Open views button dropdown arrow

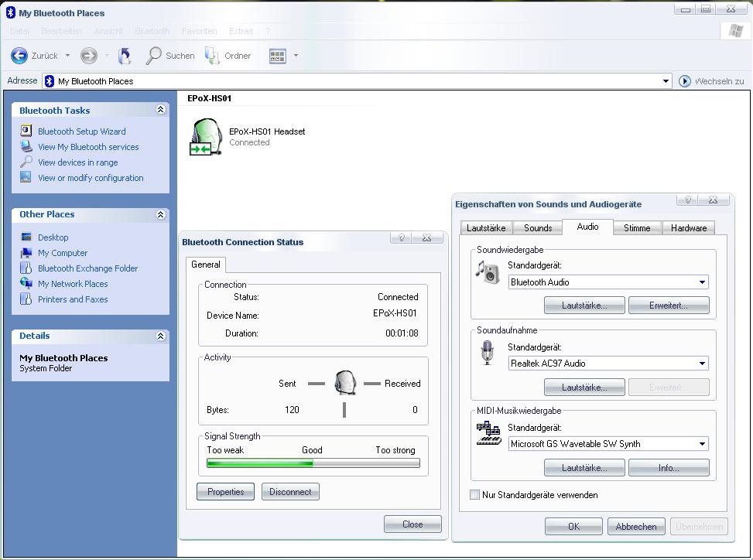(x=296, y=56)
